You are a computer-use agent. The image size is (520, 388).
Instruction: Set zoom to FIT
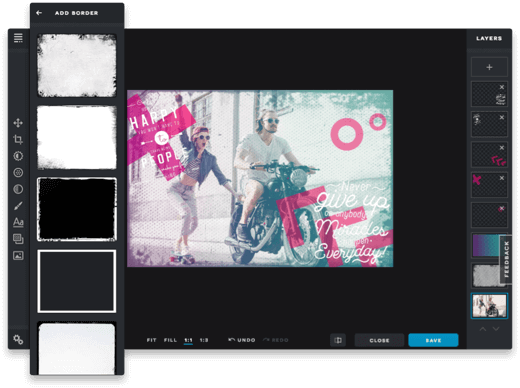(x=151, y=340)
